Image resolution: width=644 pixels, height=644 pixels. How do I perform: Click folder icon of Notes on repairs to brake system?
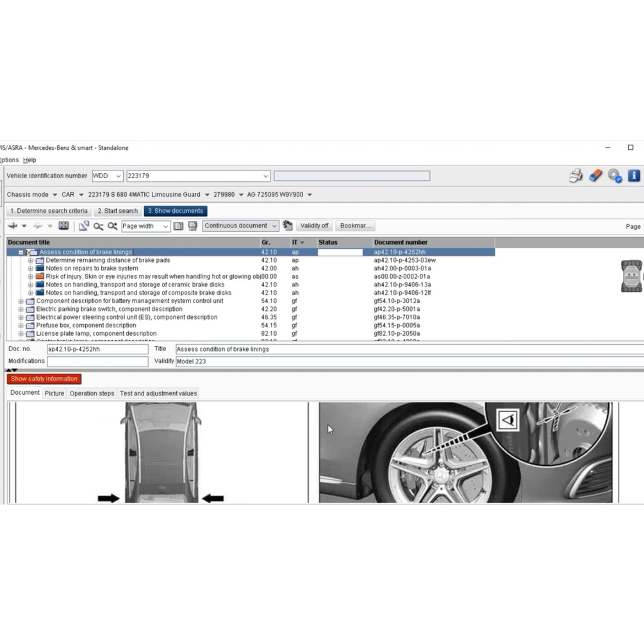pos(40,268)
